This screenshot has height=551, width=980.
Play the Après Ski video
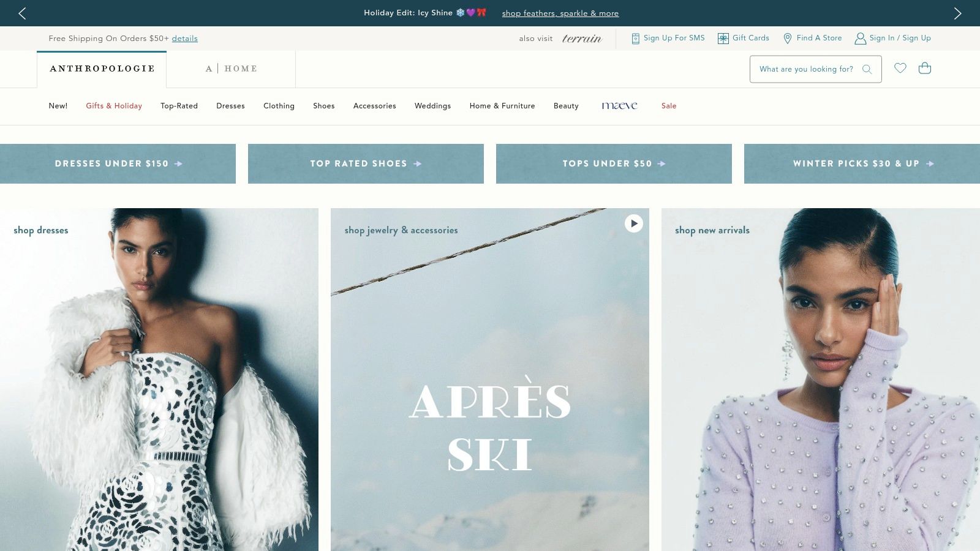634,224
